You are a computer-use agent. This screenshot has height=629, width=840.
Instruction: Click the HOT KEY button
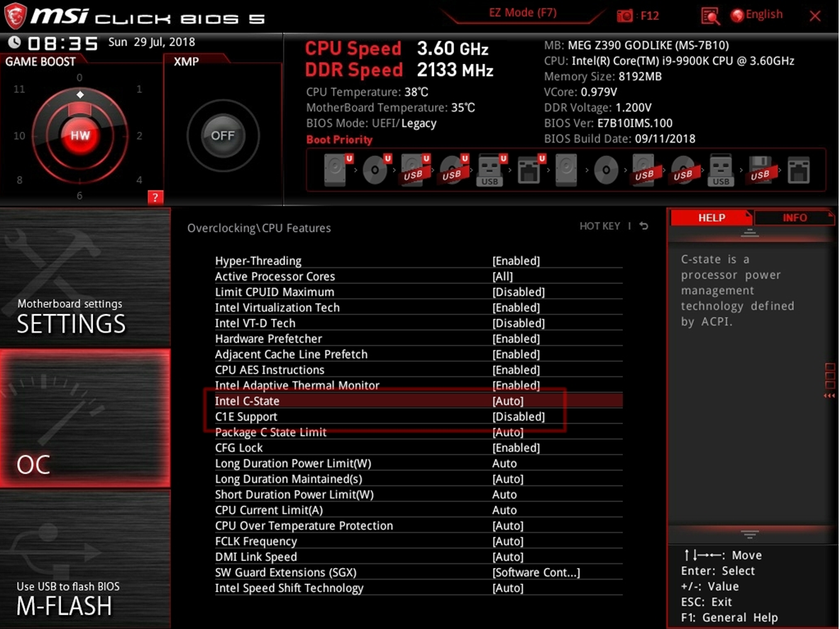click(x=599, y=226)
